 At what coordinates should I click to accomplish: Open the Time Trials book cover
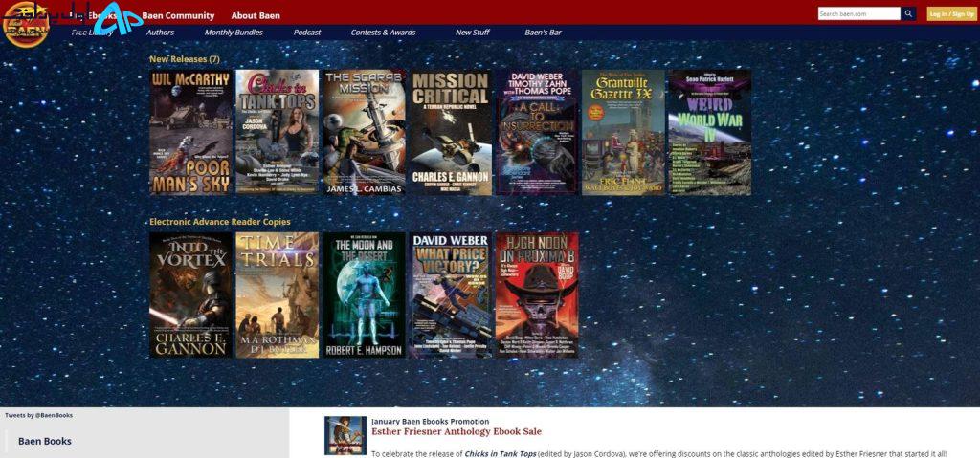277,294
